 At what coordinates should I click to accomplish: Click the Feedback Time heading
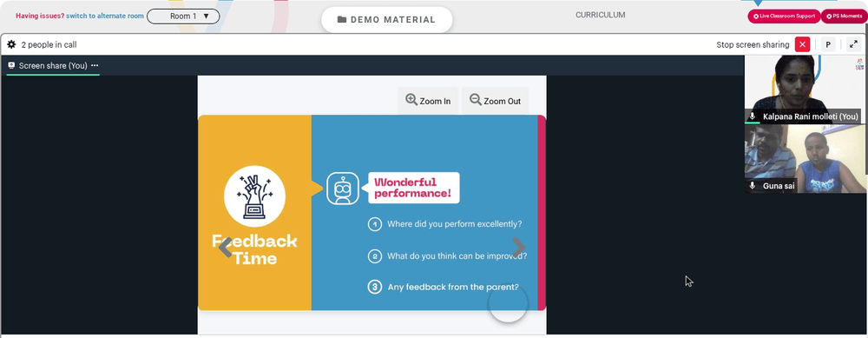[x=254, y=249]
